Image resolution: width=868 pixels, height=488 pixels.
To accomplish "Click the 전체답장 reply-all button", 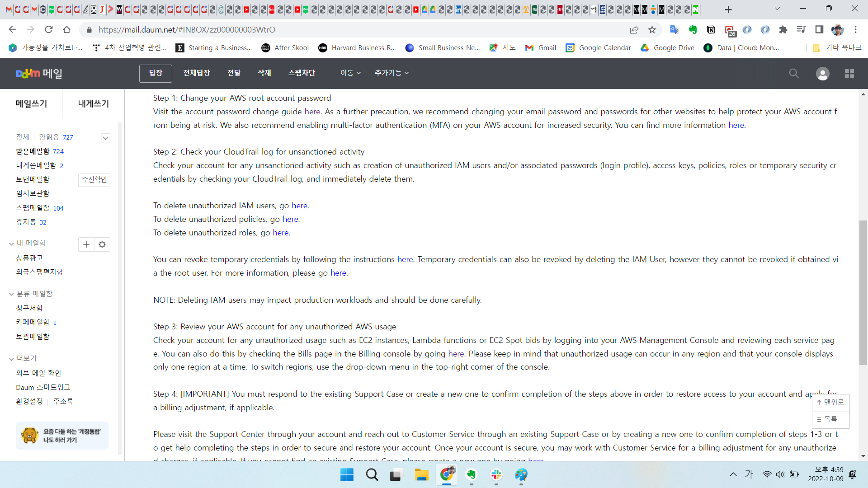I will click(197, 73).
